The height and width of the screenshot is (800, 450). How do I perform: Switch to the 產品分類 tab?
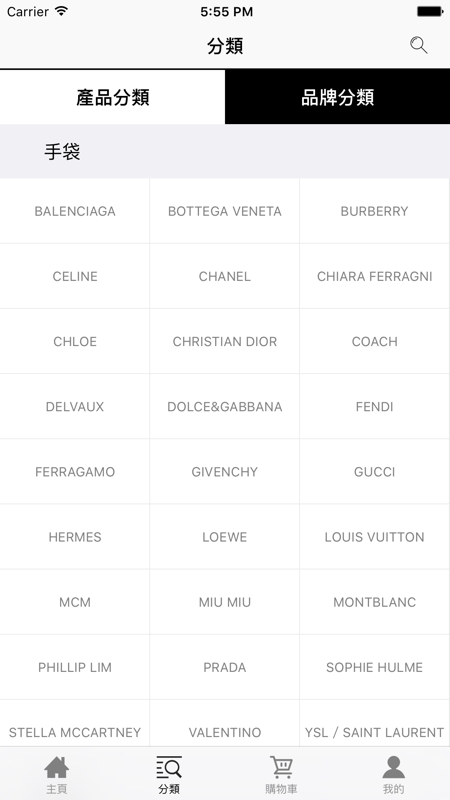(112, 97)
